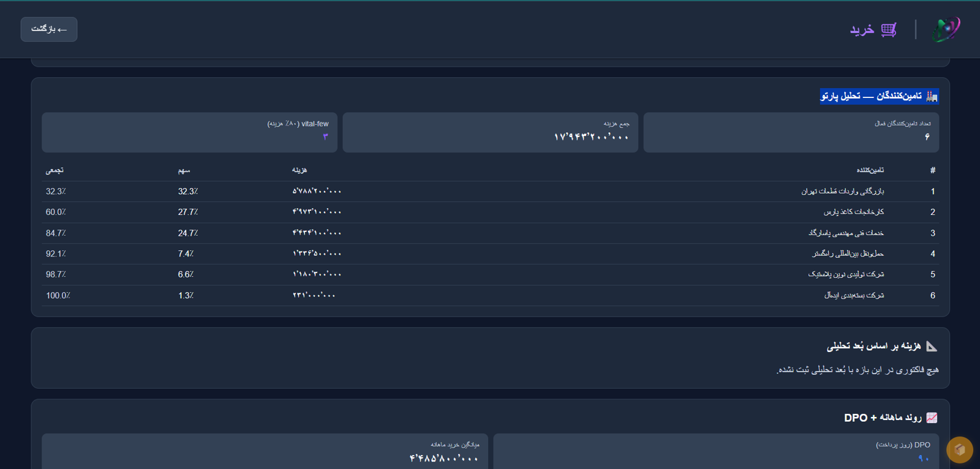The image size is (980, 469).
Task: Click the 7.4% share cell
Action: point(186,253)
